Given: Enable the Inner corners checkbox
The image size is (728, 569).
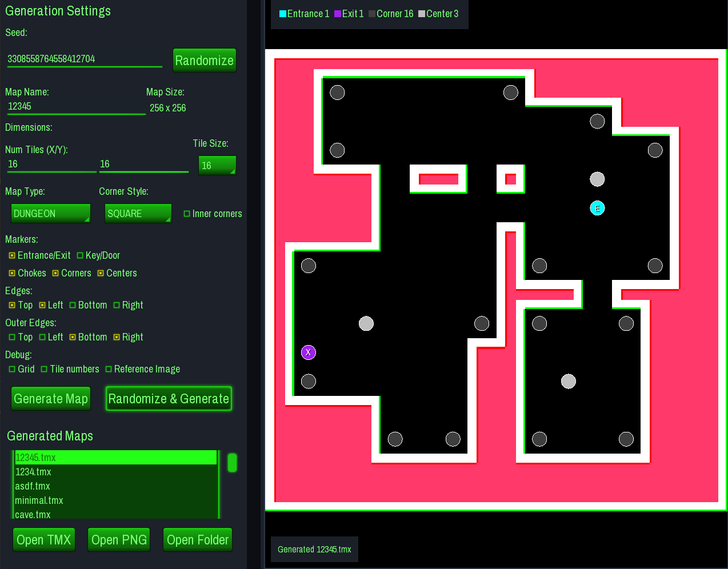Looking at the screenshot, I should (187, 214).
